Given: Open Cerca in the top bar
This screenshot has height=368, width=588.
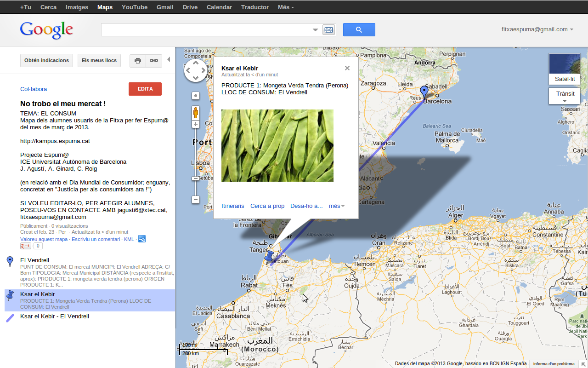Looking at the screenshot, I should [x=49, y=7].
